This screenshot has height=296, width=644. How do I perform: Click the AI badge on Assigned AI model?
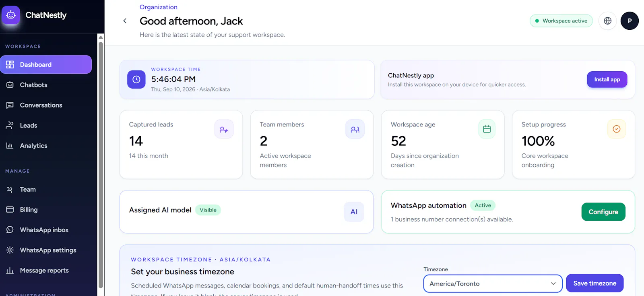click(x=354, y=212)
